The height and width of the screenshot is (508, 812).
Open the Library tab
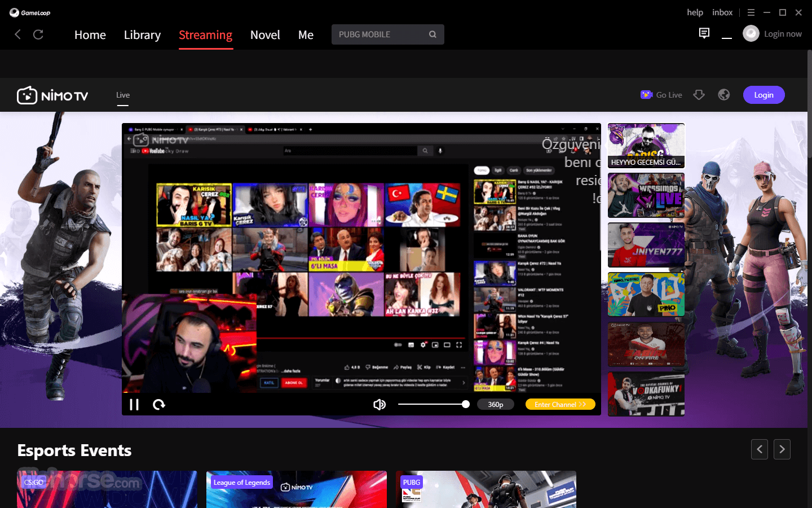point(142,35)
